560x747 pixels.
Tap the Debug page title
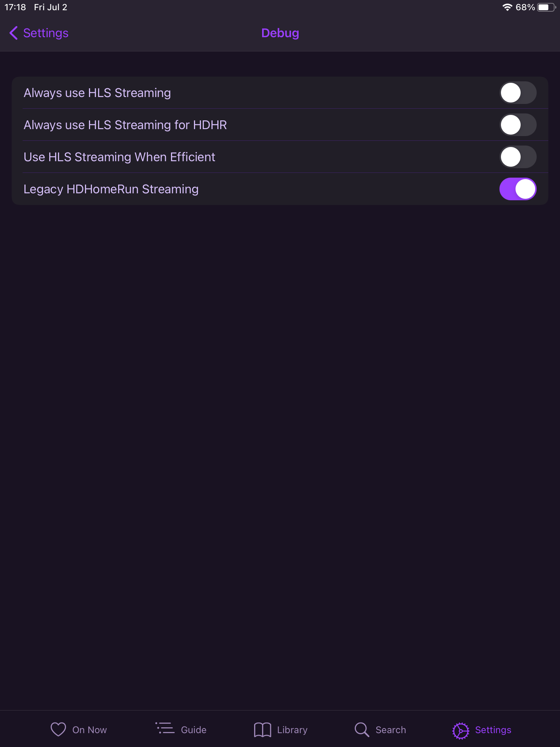pos(280,33)
